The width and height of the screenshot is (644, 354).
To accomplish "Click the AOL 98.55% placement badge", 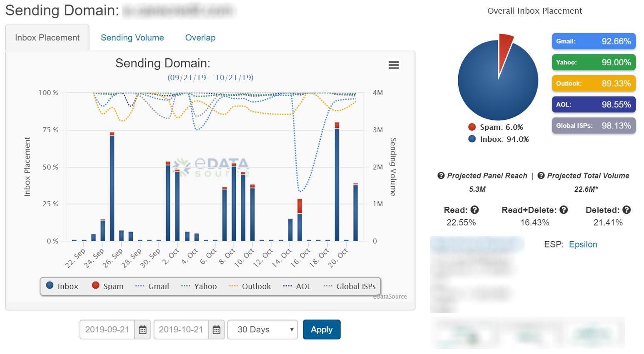I will tap(594, 104).
